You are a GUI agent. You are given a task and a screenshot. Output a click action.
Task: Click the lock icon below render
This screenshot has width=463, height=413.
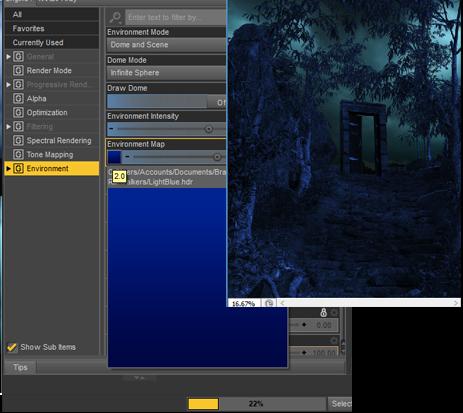point(323,312)
